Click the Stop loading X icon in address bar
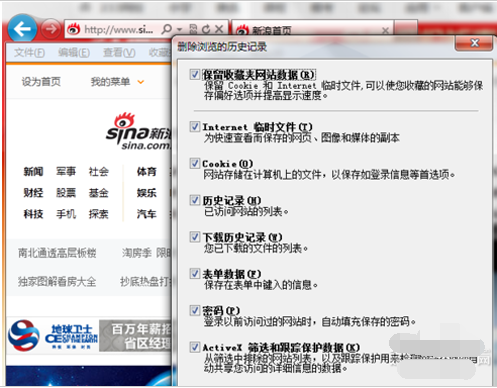The width and height of the screenshot is (497, 388). click(219, 29)
